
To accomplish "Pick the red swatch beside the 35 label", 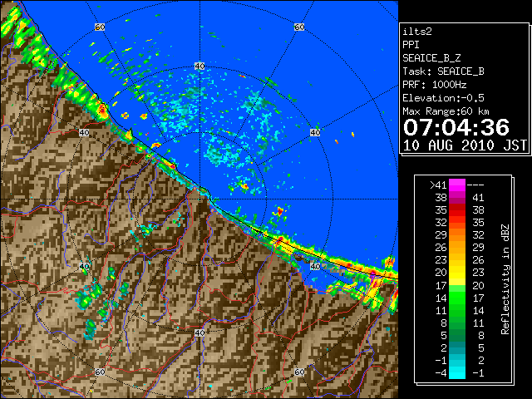I will 457,210.
